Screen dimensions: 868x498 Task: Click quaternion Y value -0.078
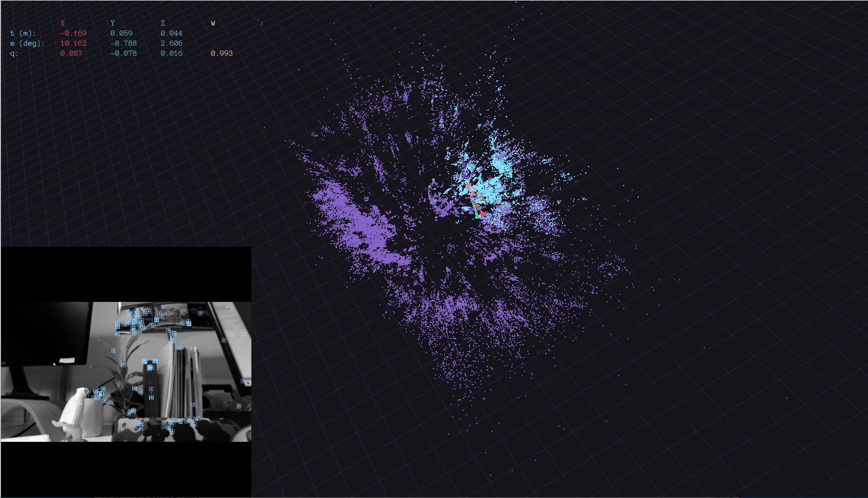[x=123, y=54]
